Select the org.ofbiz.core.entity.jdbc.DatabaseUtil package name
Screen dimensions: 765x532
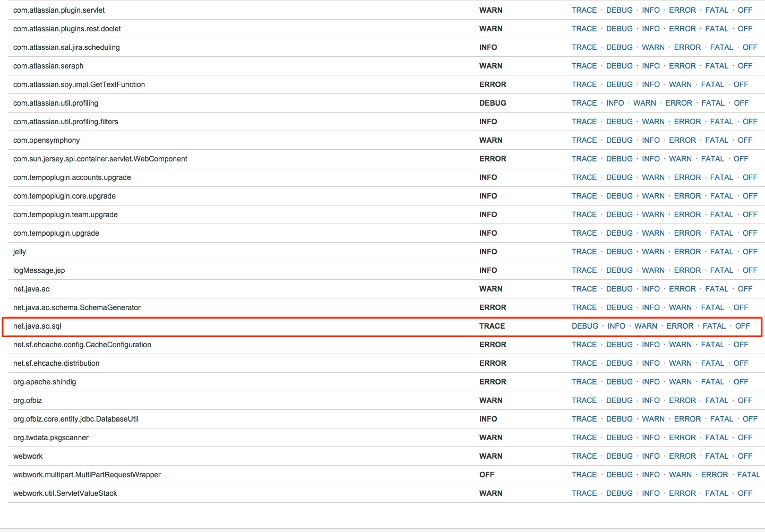click(x=76, y=419)
